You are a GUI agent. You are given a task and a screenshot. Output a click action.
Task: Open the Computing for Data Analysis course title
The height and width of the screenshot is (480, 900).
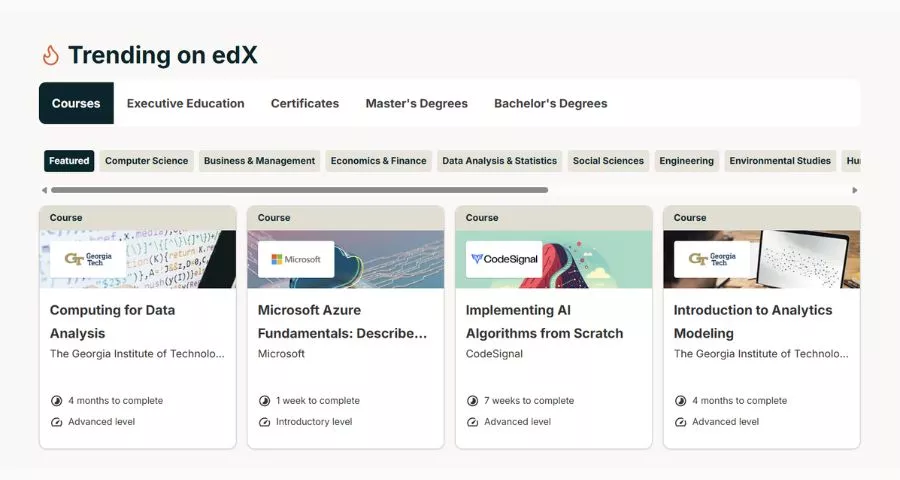tap(112, 322)
